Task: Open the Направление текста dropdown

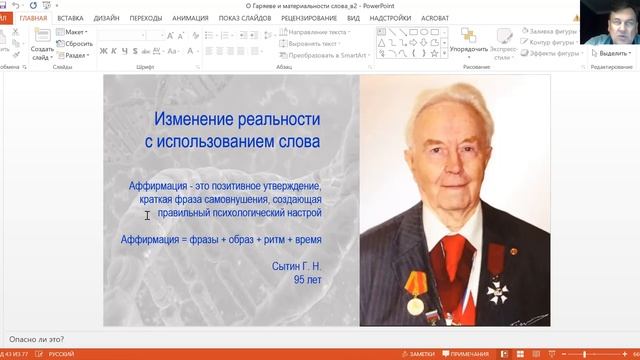Action: (x=316, y=32)
